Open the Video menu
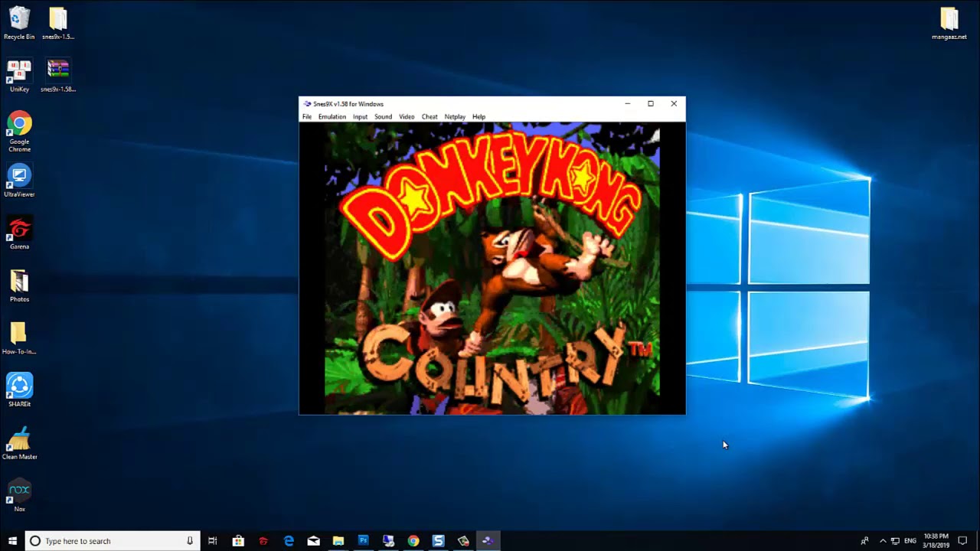 [407, 117]
